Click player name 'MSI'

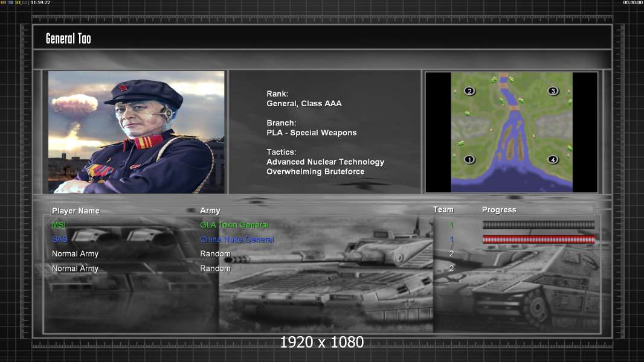[x=59, y=225]
